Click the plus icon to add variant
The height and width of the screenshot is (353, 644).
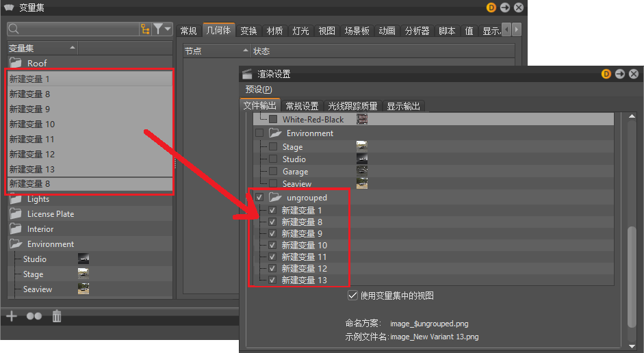[12, 316]
